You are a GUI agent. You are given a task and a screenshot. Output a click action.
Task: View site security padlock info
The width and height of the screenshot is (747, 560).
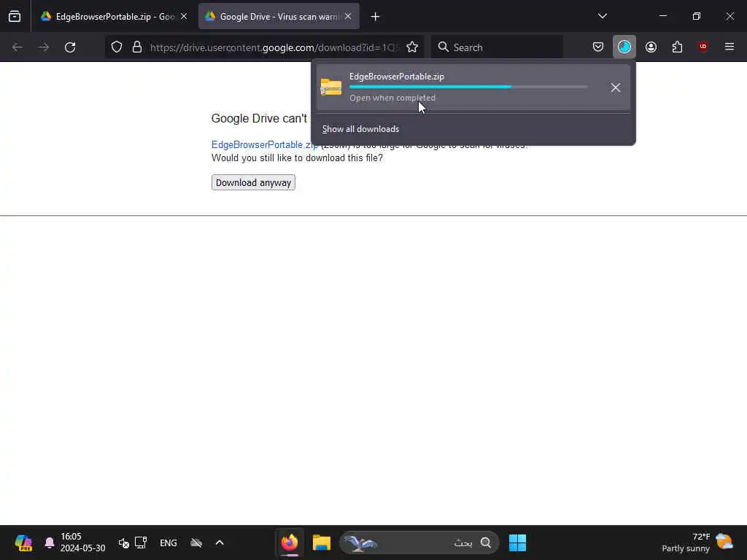pyautogui.click(x=137, y=47)
